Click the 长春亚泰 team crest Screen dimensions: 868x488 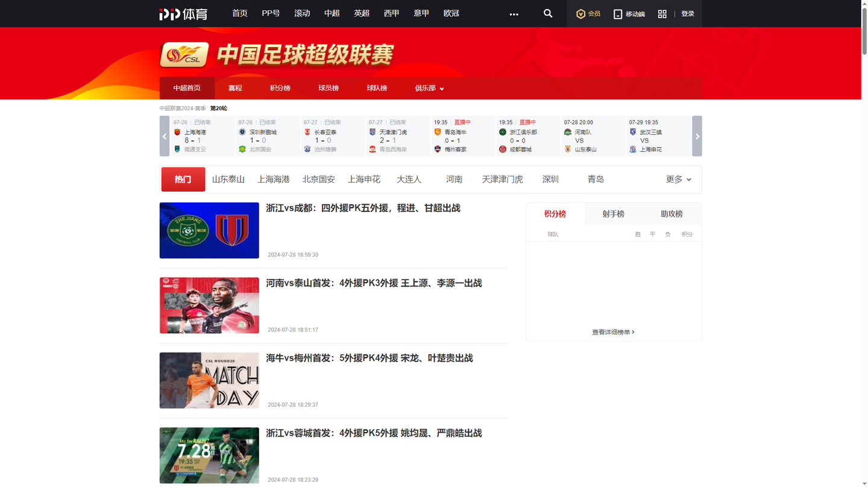[x=307, y=132]
